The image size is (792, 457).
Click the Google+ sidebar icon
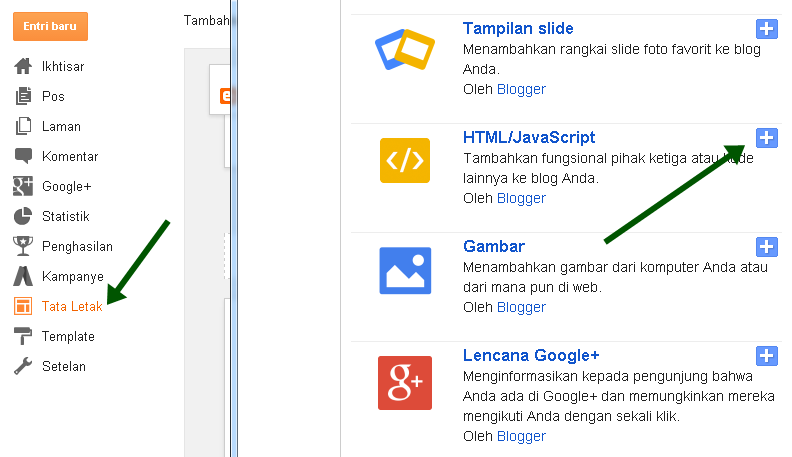23,186
